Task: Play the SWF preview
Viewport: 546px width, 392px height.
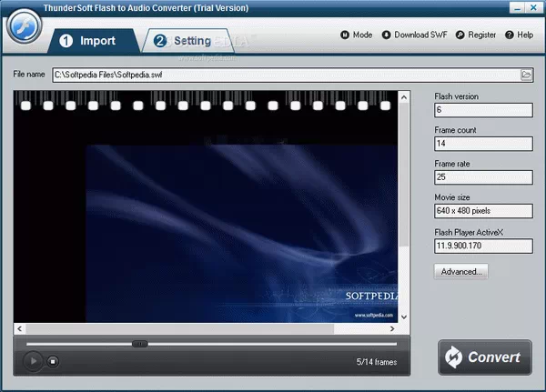Action: coord(33,361)
